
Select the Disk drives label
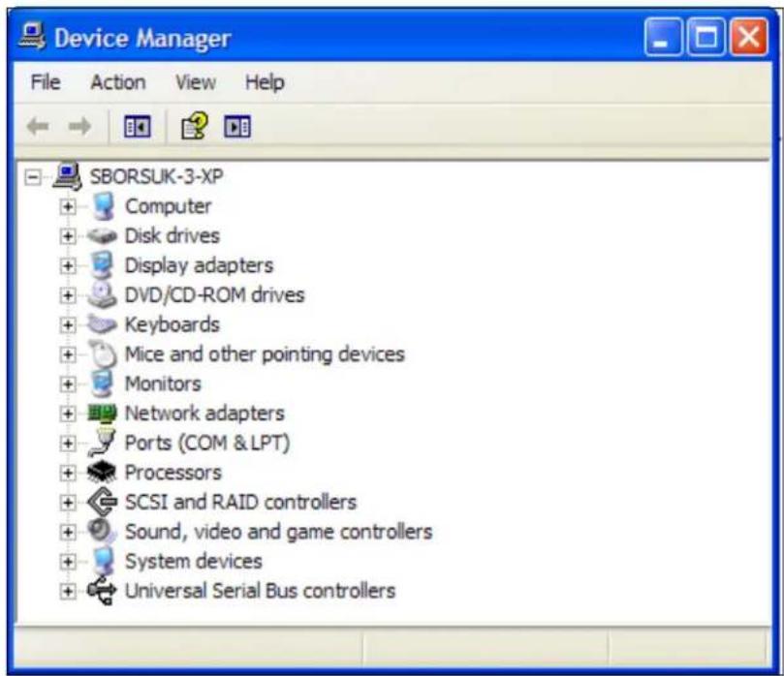[x=172, y=235]
